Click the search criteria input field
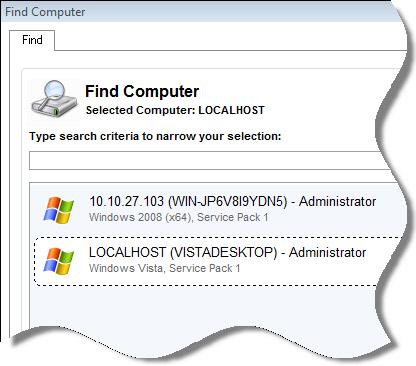 [x=210, y=160]
